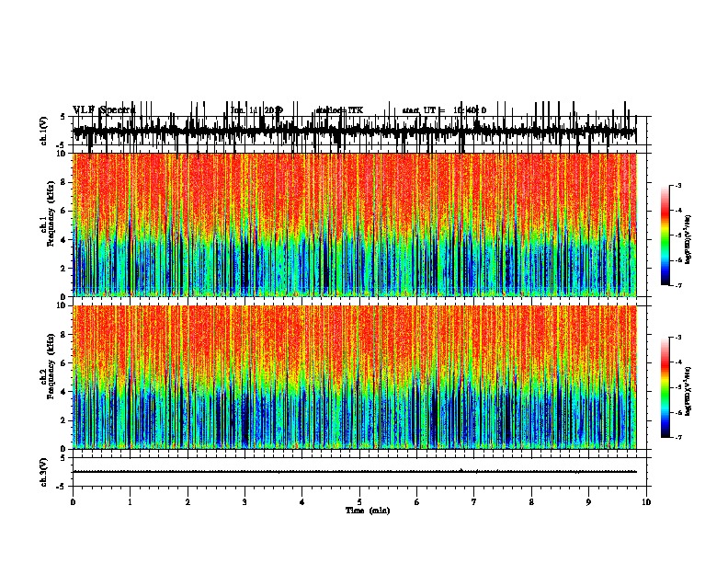Click the '5' tick on ch.1(V) waveform axis
Image resolution: width=728 pixels, height=563 pixels.
tap(63, 117)
